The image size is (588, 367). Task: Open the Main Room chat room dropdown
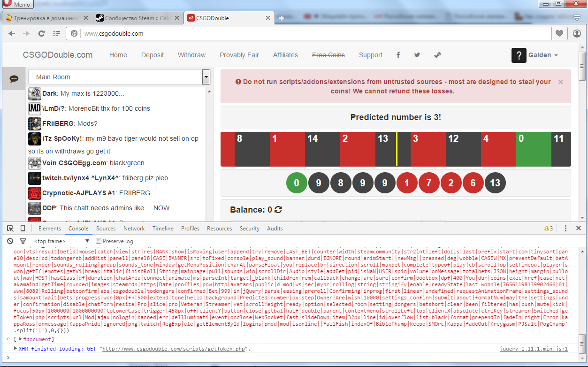point(119,77)
